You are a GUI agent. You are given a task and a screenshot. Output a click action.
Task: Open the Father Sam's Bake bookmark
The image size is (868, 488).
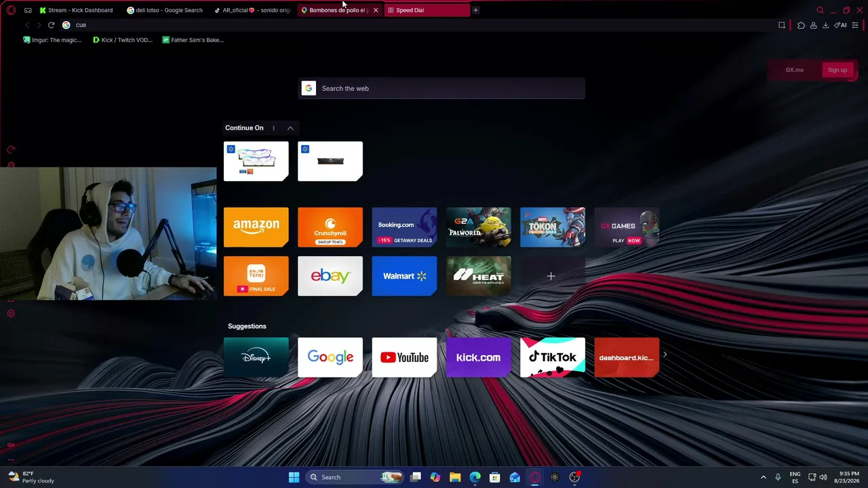(193, 40)
